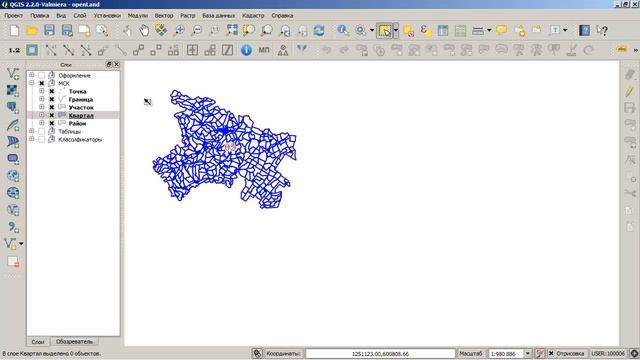This screenshot has height=360, width=640.
Task: Click the Refresh map icon
Action: (x=319, y=31)
